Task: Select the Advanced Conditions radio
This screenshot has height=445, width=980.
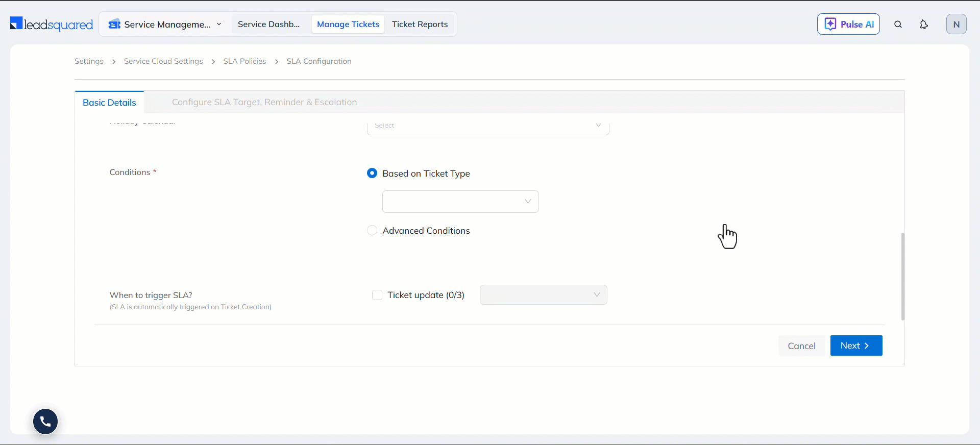Action: click(372, 230)
